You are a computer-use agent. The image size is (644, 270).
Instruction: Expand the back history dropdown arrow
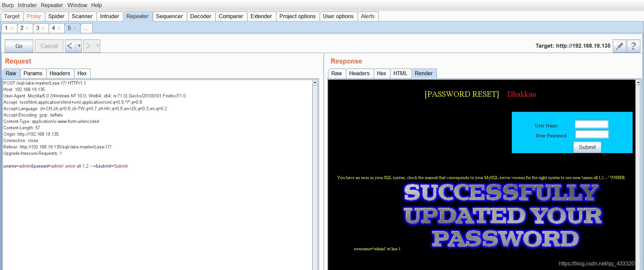(79, 46)
